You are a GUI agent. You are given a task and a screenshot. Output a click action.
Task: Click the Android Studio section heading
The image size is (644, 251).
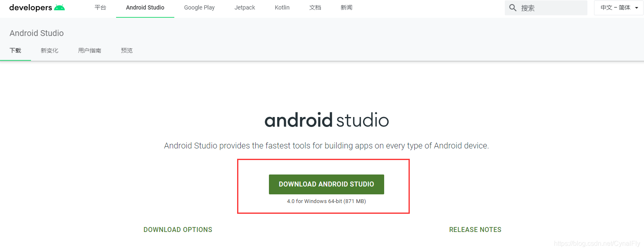point(37,33)
